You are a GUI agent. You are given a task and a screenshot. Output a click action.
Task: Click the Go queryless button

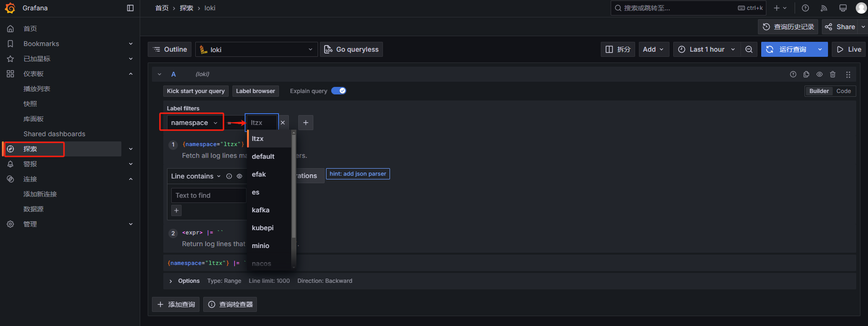coord(351,49)
